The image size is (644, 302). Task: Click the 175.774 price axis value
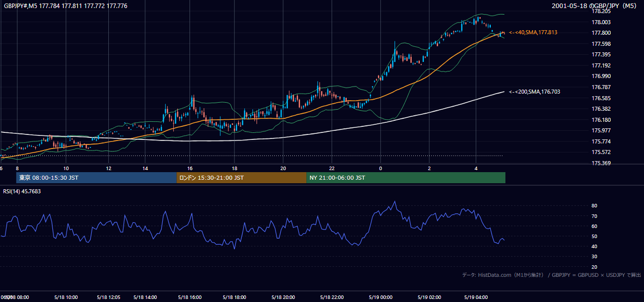[x=601, y=141]
